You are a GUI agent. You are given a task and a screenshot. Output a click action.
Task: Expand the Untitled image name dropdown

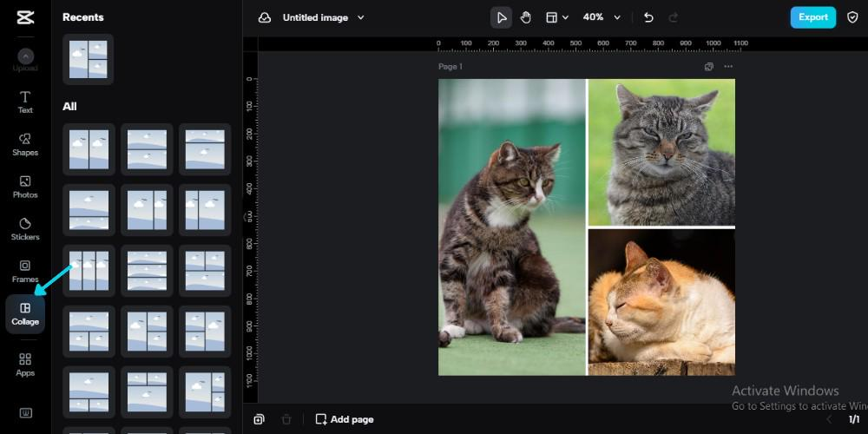pos(361,17)
